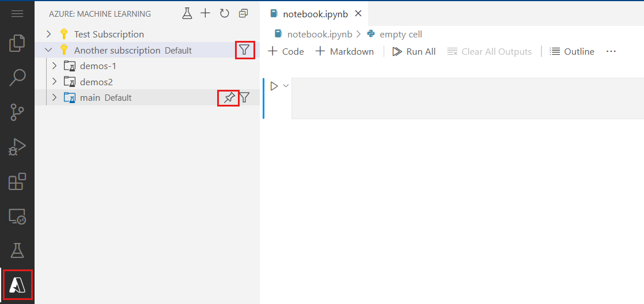644x304 pixels.
Task: Open Run and Debug view
Action: [x=17, y=146]
